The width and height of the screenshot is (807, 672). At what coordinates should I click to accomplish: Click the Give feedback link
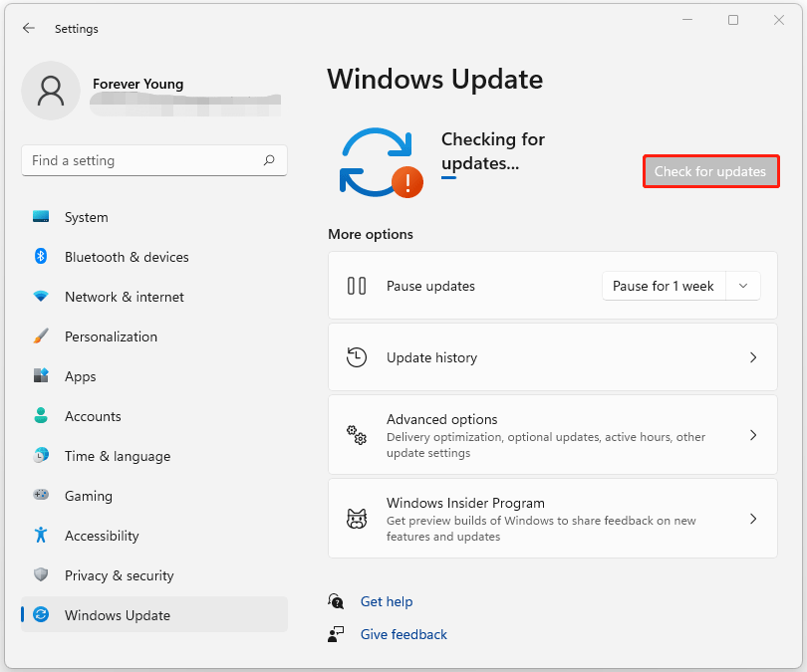click(403, 634)
